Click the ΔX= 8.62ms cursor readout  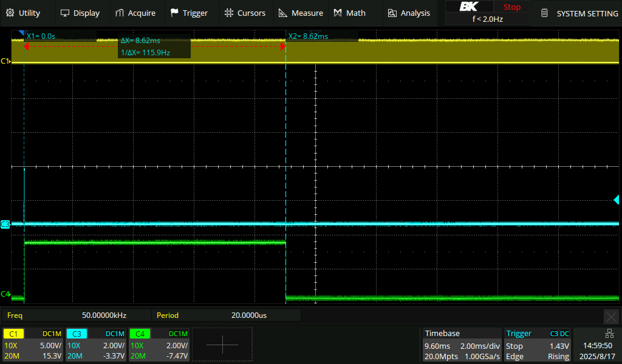pos(141,41)
